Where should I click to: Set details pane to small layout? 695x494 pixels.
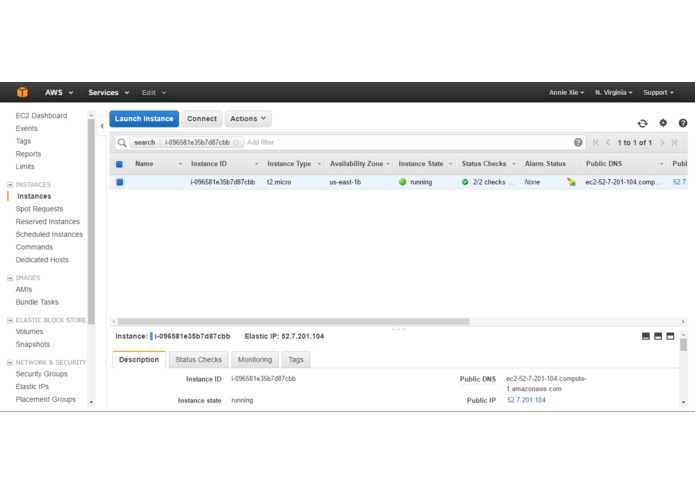click(x=646, y=336)
